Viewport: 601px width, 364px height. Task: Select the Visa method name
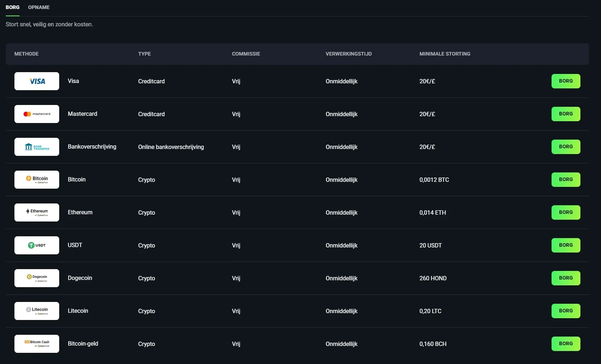[x=73, y=81]
